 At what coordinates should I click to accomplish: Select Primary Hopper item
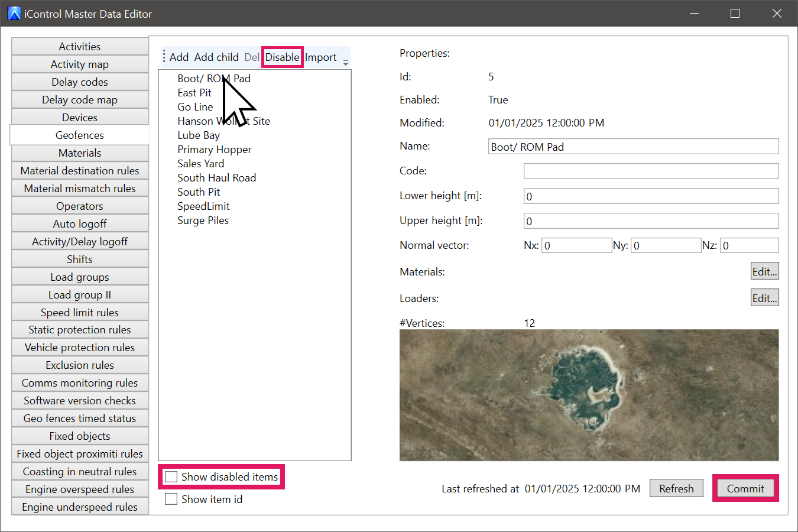tap(215, 150)
